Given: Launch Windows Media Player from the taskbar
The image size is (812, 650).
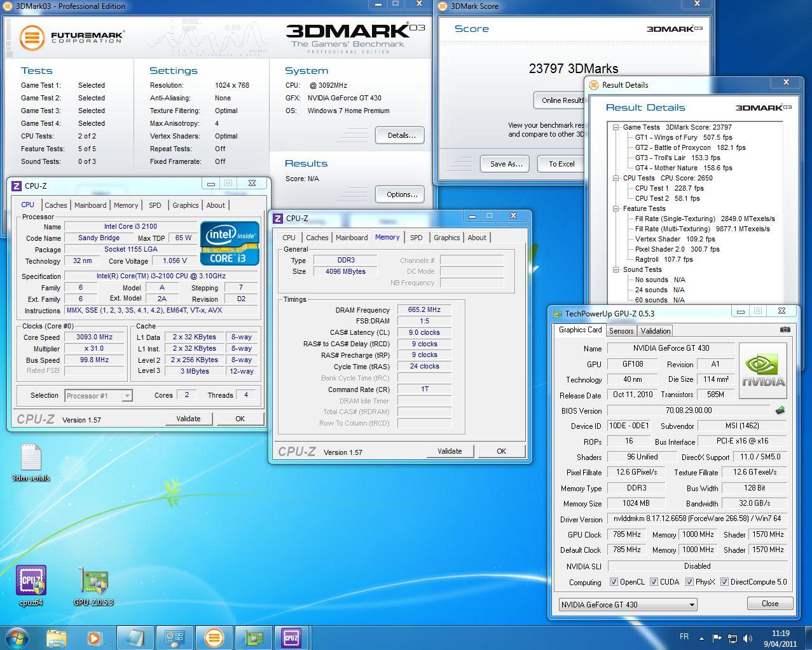Looking at the screenshot, I should [94, 638].
